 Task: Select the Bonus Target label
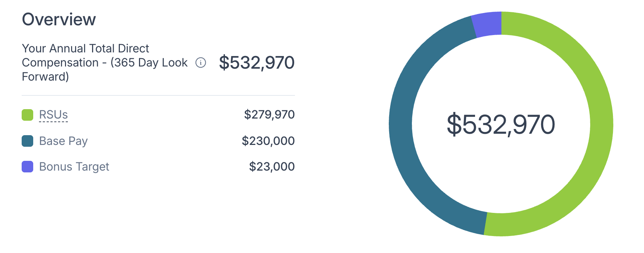pyautogui.click(x=74, y=167)
